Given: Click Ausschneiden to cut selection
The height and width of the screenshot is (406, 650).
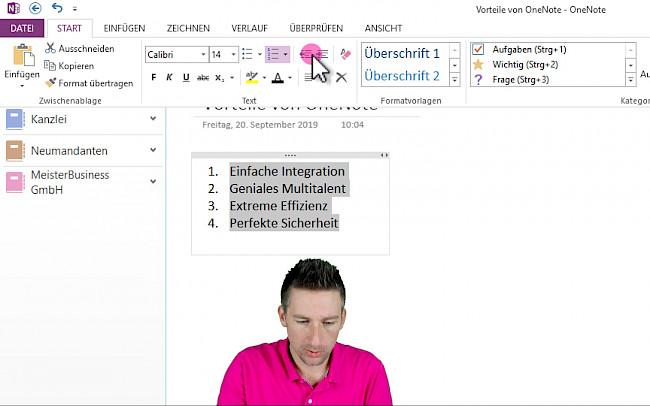Looking at the screenshot, I should tap(80, 49).
